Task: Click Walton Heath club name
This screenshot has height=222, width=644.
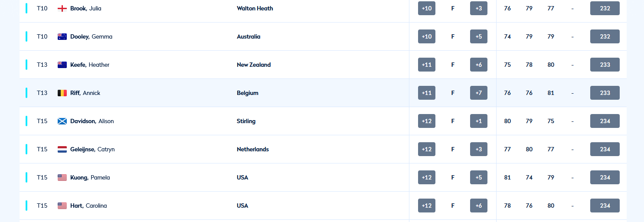Action: (x=255, y=8)
